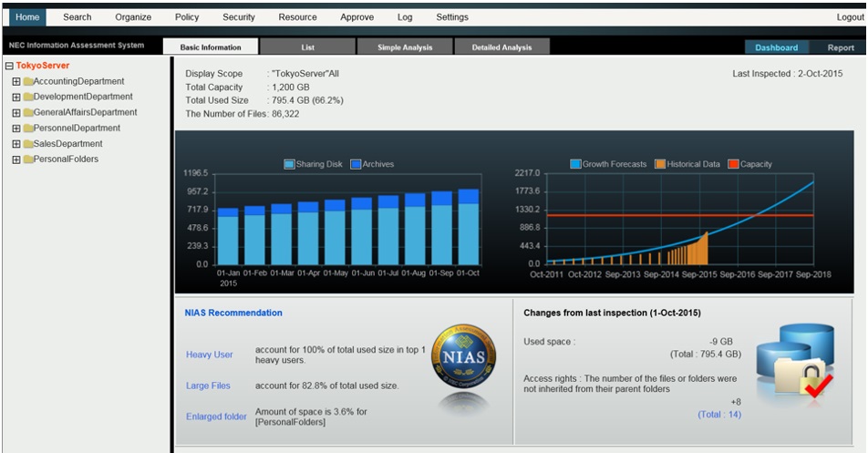Click the 01-Oct bar in usage chart
The image size is (868, 453).
pyautogui.click(x=469, y=227)
